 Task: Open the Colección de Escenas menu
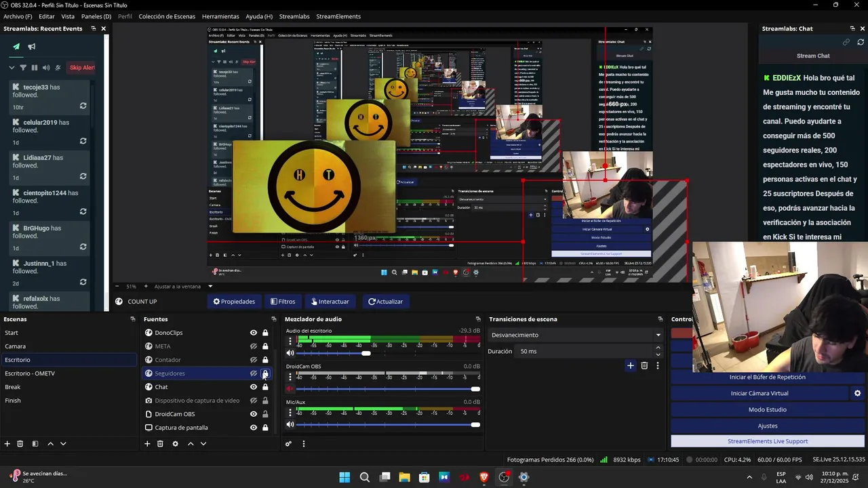pyautogui.click(x=167, y=16)
